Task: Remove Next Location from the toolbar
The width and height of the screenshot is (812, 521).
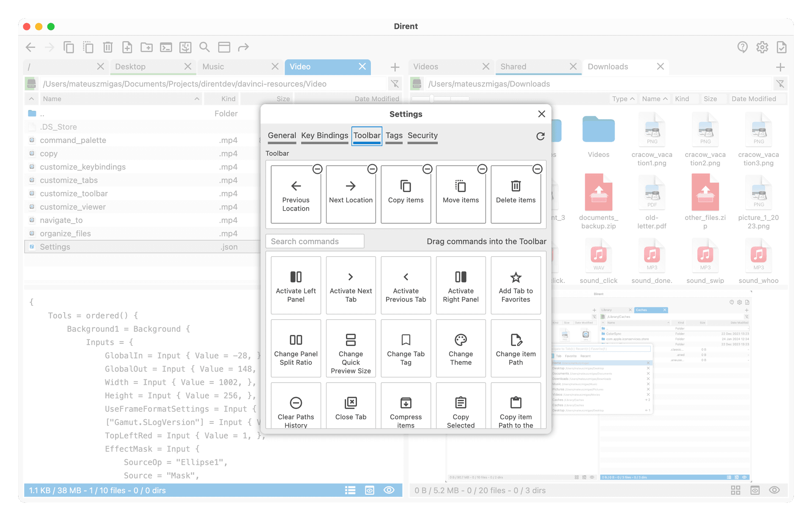Action: click(372, 169)
